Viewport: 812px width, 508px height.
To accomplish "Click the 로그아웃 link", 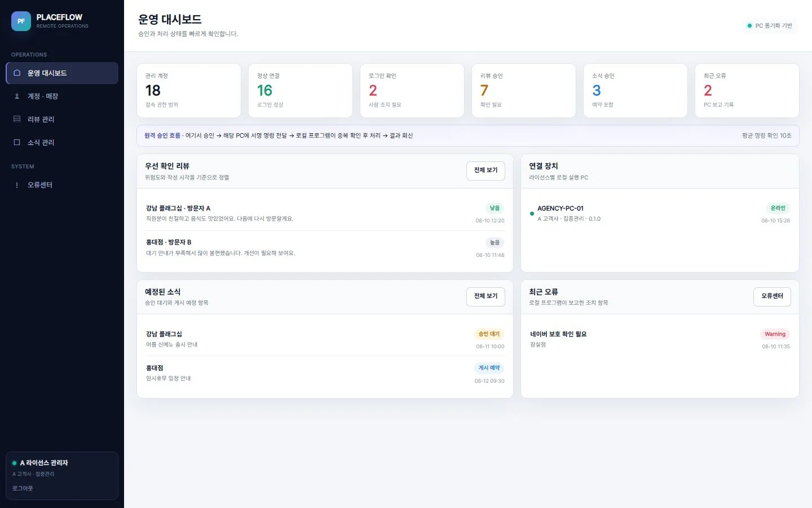I will click(23, 488).
